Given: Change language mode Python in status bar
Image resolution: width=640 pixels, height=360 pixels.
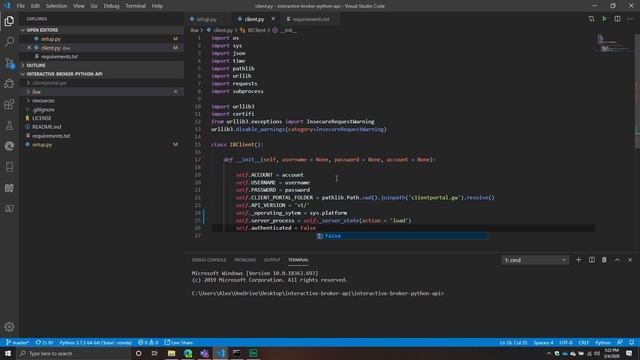Looking at the screenshot, I should pyautogui.click(x=602, y=342).
